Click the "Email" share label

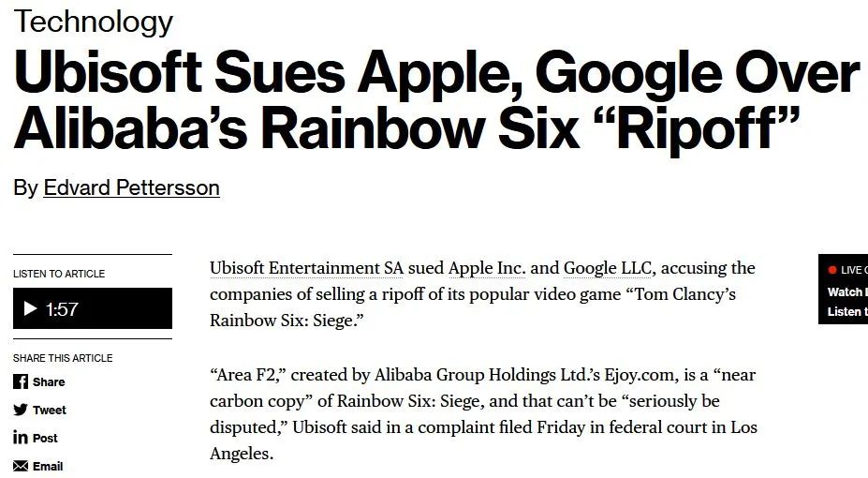pyautogui.click(x=48, y=466)
